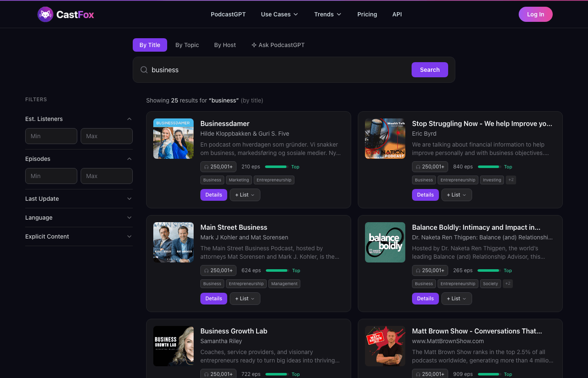Expand the Last Update filter section
This screenshot has height=378, width=588.
tap(79, 198)
